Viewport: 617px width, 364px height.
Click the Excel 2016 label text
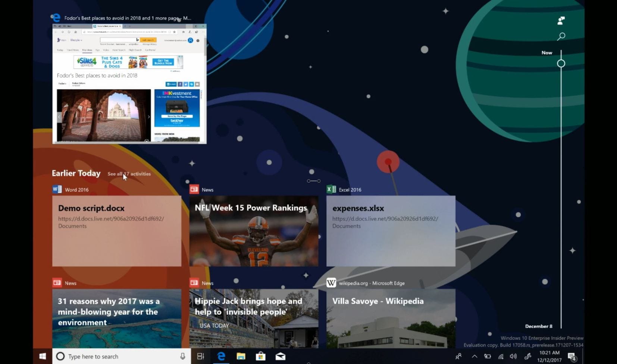tap(350, 190)
